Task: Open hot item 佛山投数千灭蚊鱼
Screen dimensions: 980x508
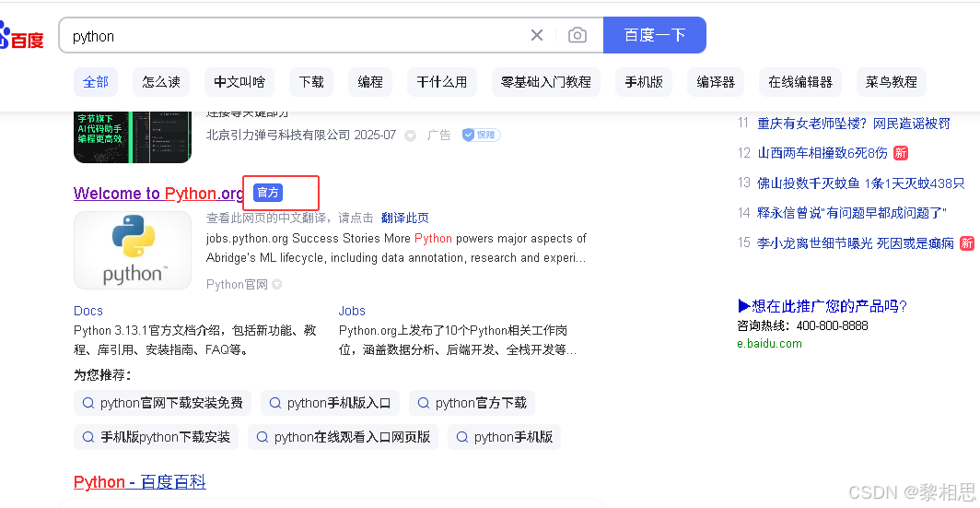Action: (x=861, y=183)
